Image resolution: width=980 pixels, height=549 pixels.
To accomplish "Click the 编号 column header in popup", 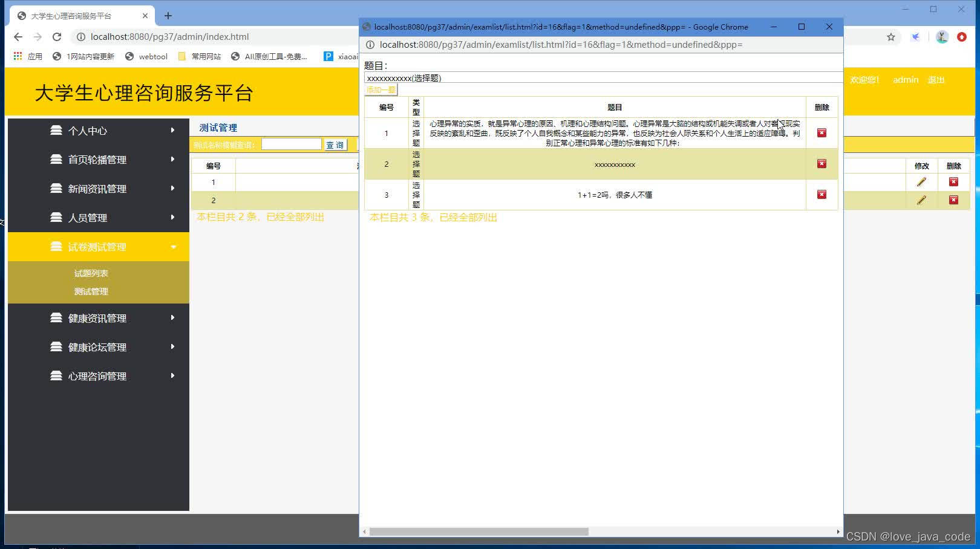I will pos(387,107).
